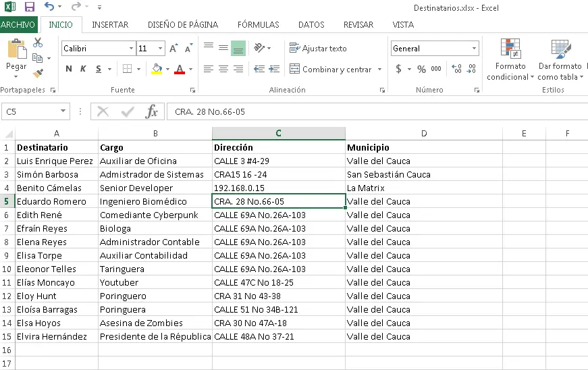Click the Borders icon
This screenshot has height=370, width=588.
pyautogui.click(x=128, y=69)
